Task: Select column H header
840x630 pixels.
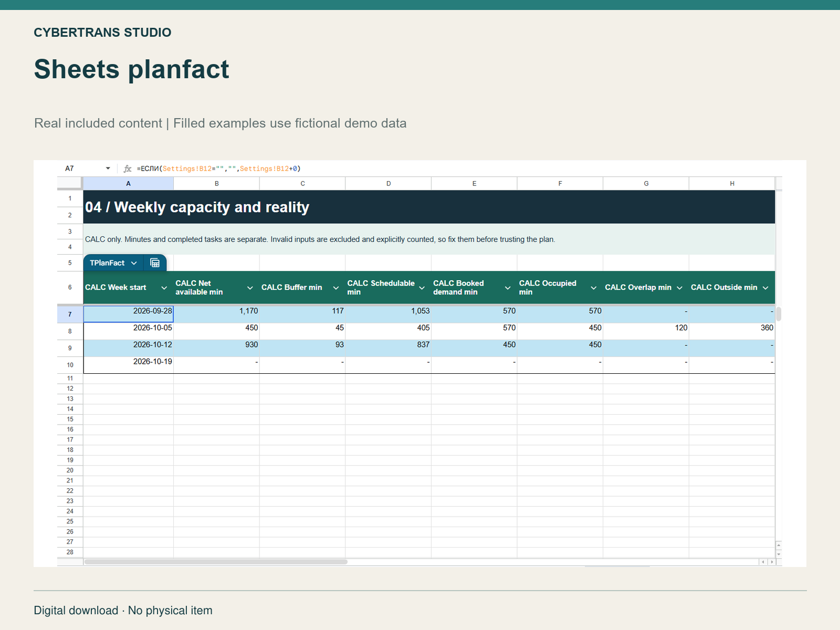Action: click(x=732, y=184)
